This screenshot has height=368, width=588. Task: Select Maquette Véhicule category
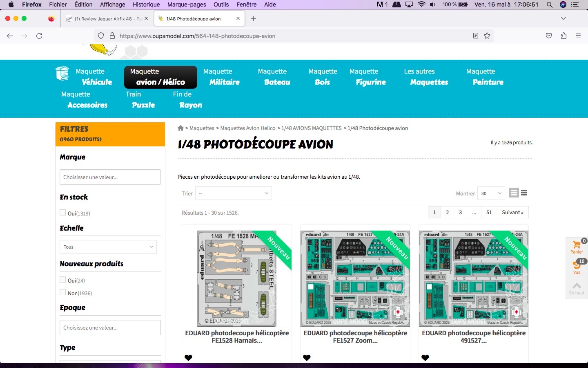pos(94,77)
